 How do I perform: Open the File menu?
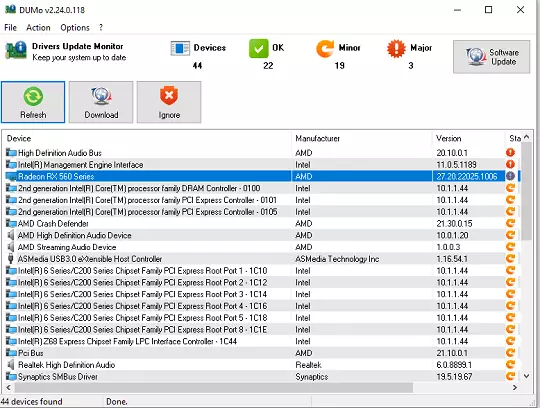tap(10, 28)
